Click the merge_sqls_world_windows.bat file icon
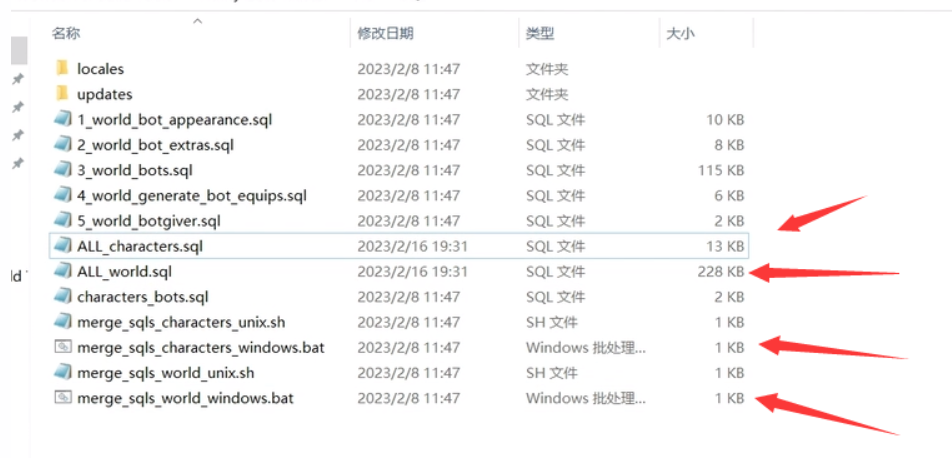The image size is (952, 458). (62, 398)
